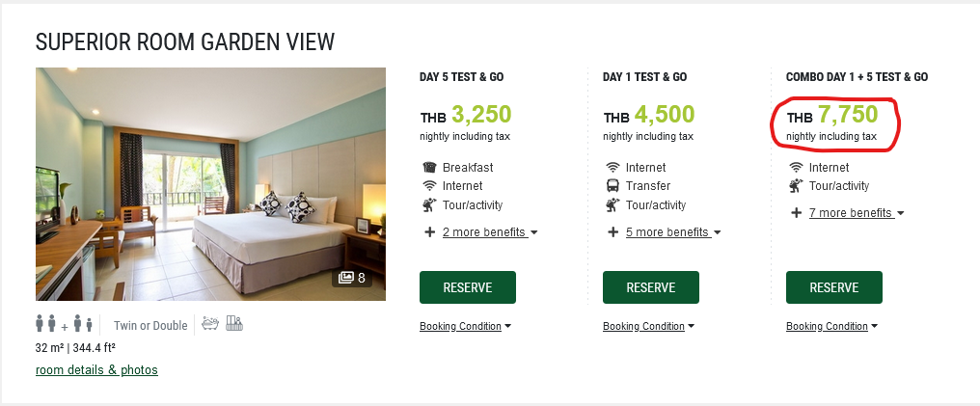Open the "room details & photos" link

coord(96,370)
